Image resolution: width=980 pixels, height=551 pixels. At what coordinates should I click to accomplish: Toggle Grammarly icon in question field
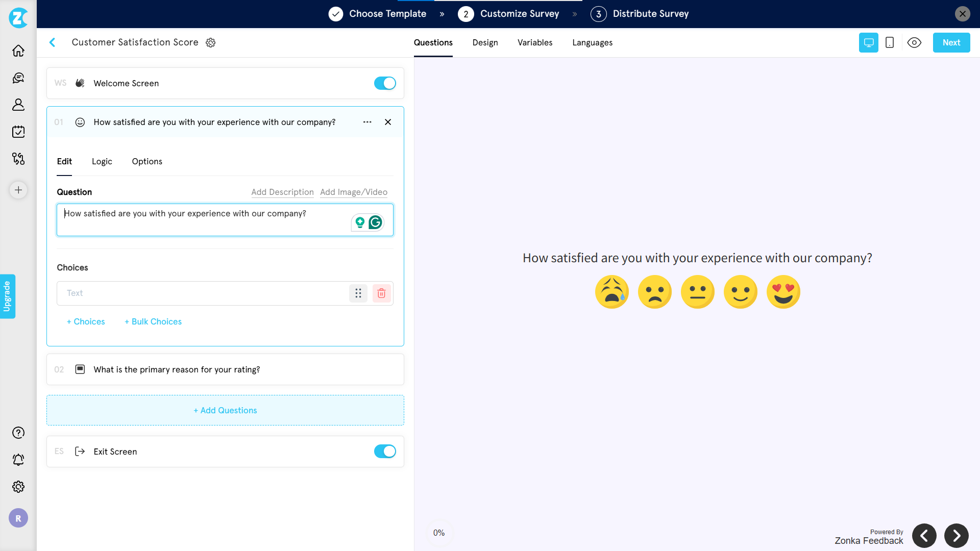pyautogui.click(x=376, y=222)
